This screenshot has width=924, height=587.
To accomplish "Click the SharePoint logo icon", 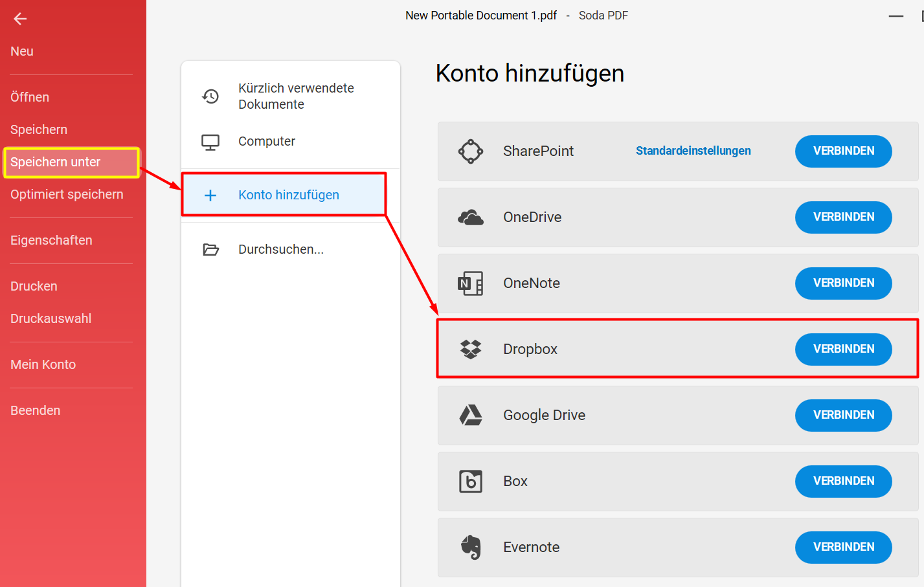I will [x=471, y=151].
